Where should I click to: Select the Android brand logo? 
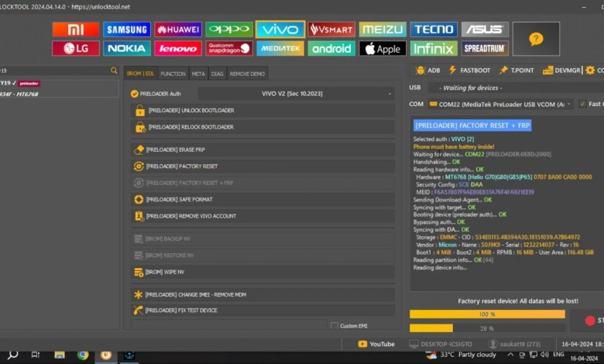[331, 49]
